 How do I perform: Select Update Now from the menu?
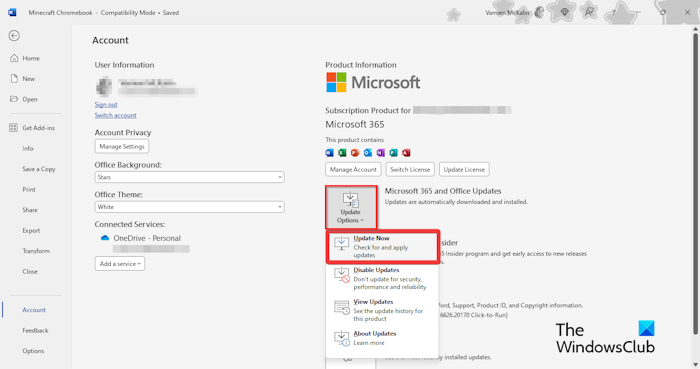[383, 246]
